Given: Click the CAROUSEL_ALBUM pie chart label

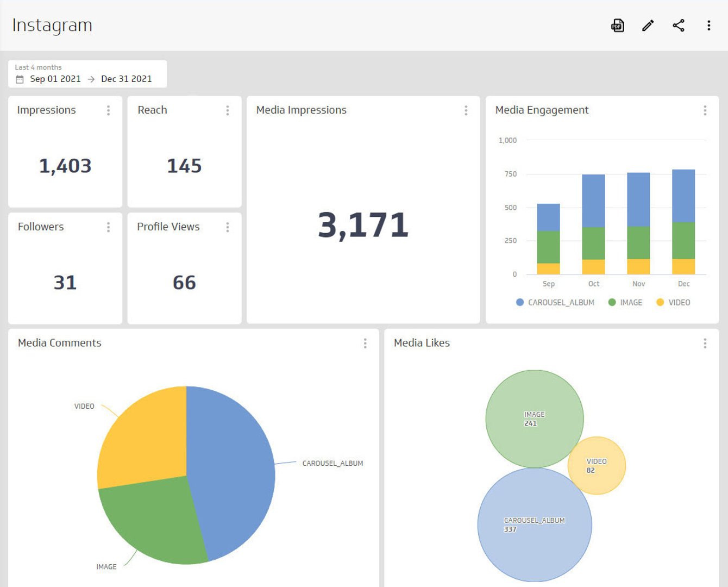Looking at the screenshot, I should (332, 463).
